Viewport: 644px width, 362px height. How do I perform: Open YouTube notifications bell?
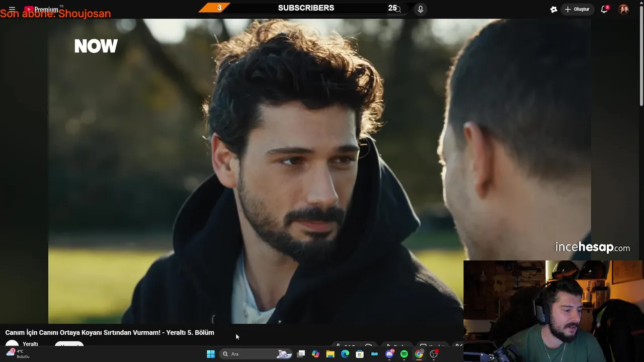tap(604, 9)
